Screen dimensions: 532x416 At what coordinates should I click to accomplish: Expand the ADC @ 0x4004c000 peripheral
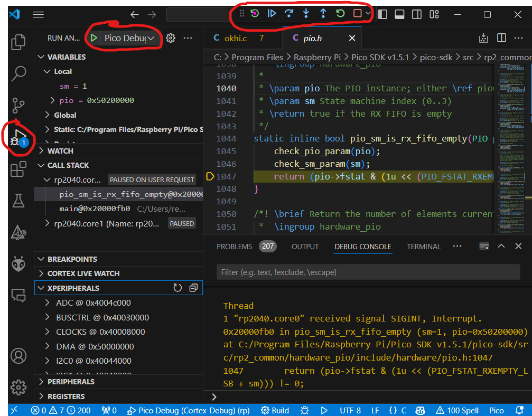click(47, 302)
